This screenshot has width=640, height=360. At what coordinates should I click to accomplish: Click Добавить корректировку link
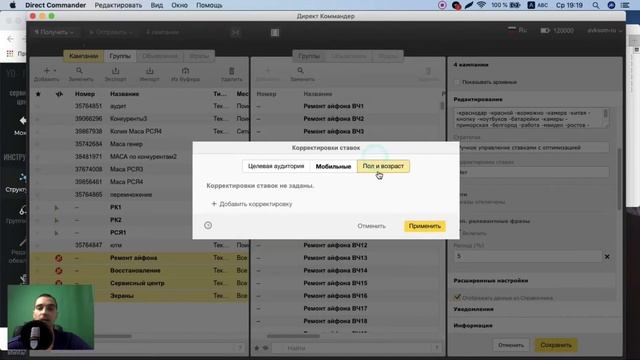(251, 204)
